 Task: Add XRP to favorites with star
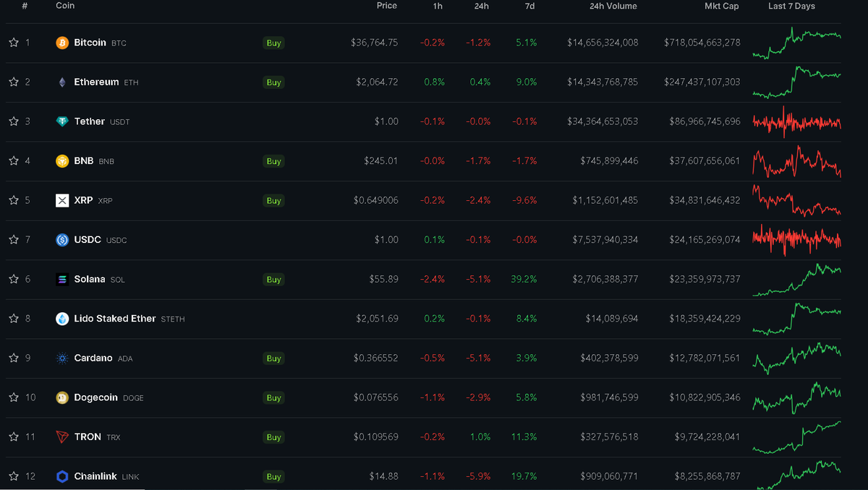coord(13,200)
